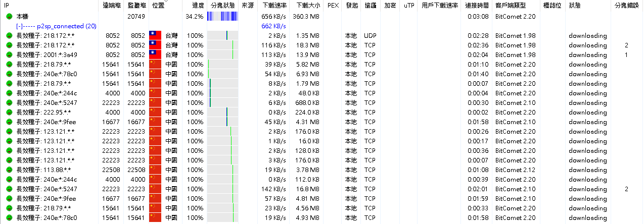The height and width of the screenshot is (224, 644).
Task: Click the 'BitComet 2.12' client type cell
Action: (515, 170)
